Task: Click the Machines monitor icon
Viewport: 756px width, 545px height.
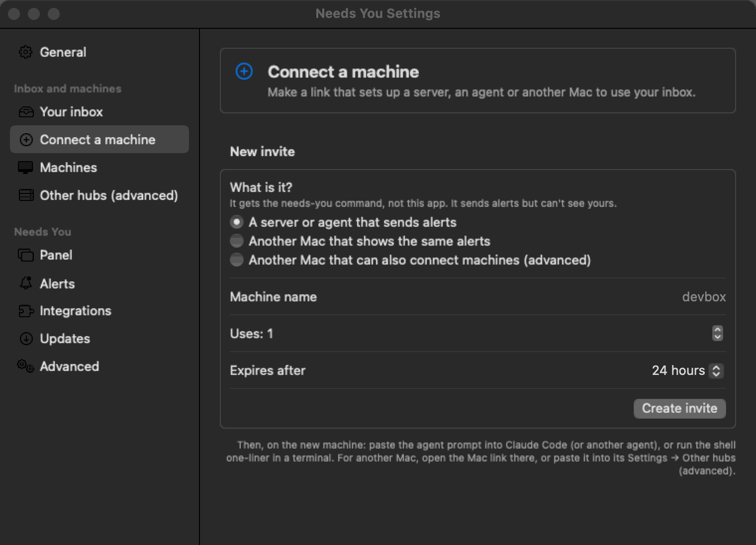Action: [25, 168]
